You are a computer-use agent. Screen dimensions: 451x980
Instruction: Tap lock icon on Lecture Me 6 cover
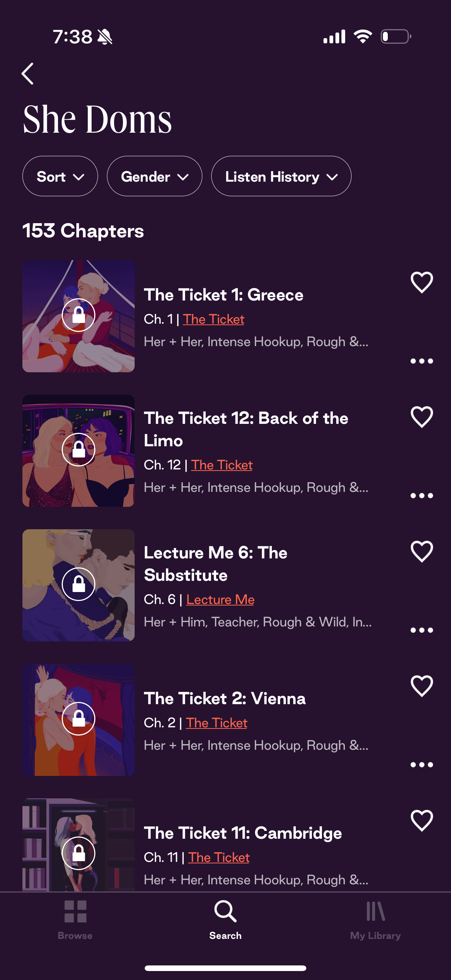(79, 584)
